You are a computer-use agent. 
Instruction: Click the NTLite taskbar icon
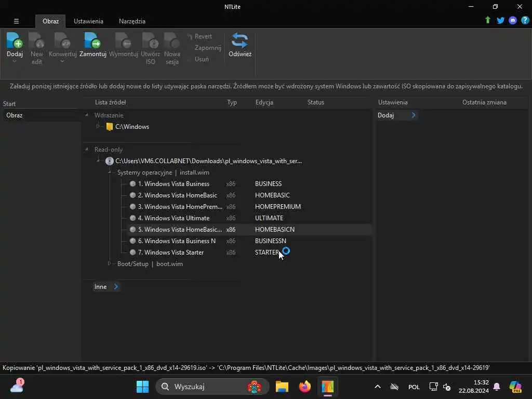point(328,387)
